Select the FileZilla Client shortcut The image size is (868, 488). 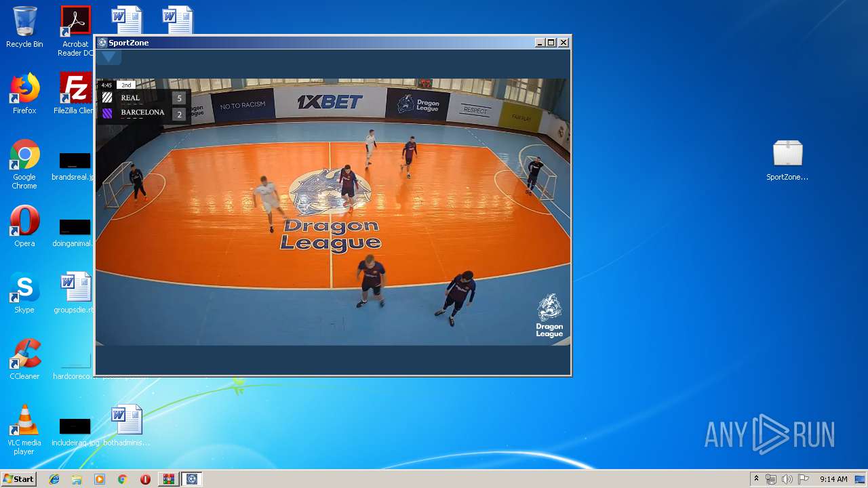pyautogui.click(x=75, y=94)
